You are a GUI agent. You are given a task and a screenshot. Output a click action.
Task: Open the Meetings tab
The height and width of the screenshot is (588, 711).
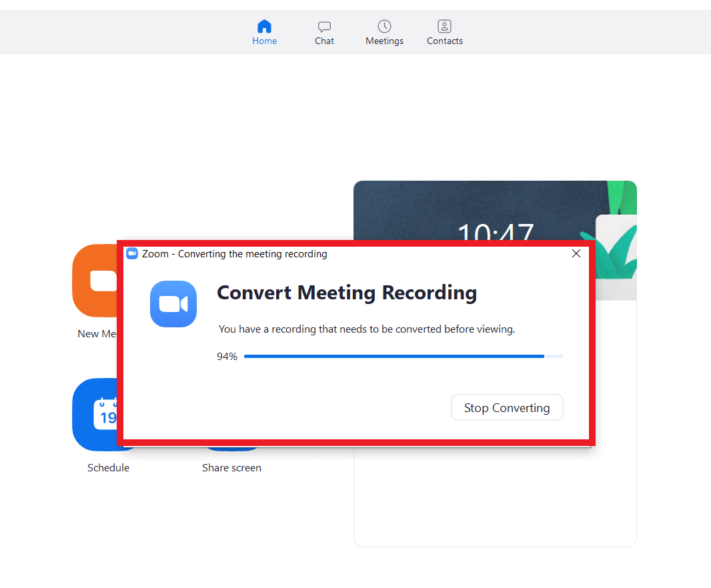[384, 32]
